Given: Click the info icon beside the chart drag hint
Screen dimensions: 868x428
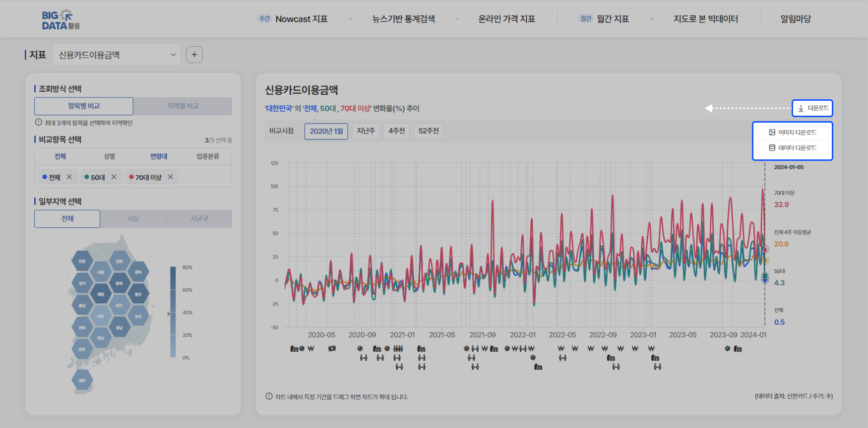Looking at the screenshot, I should [269, 396].
